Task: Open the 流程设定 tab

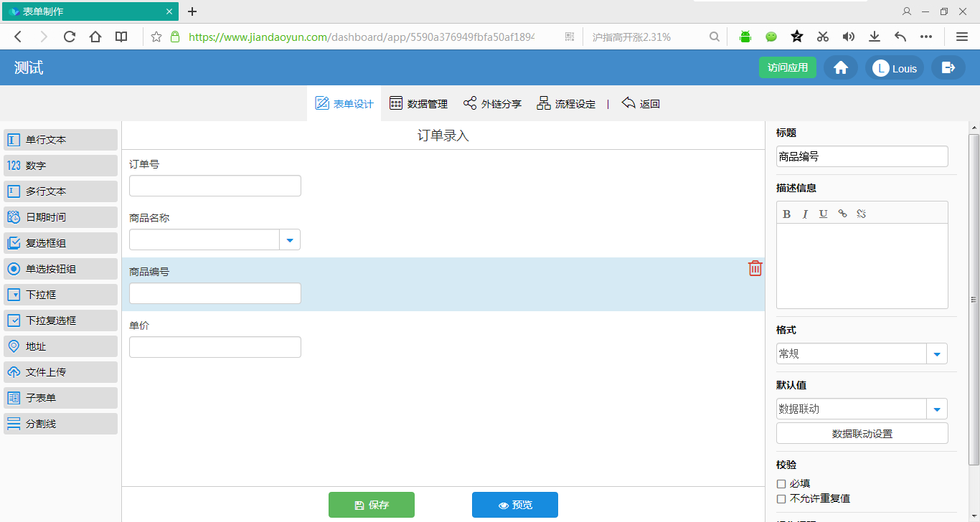Action: 566,104
